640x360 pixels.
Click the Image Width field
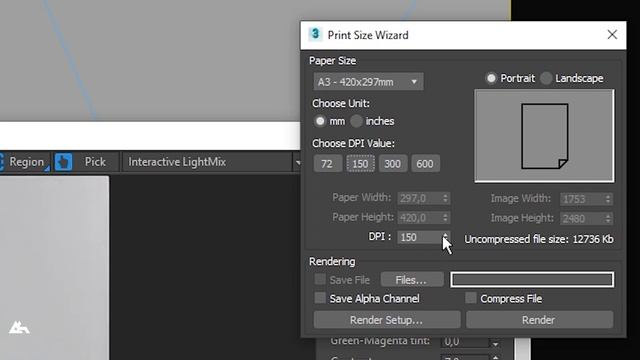pos(582,199)
